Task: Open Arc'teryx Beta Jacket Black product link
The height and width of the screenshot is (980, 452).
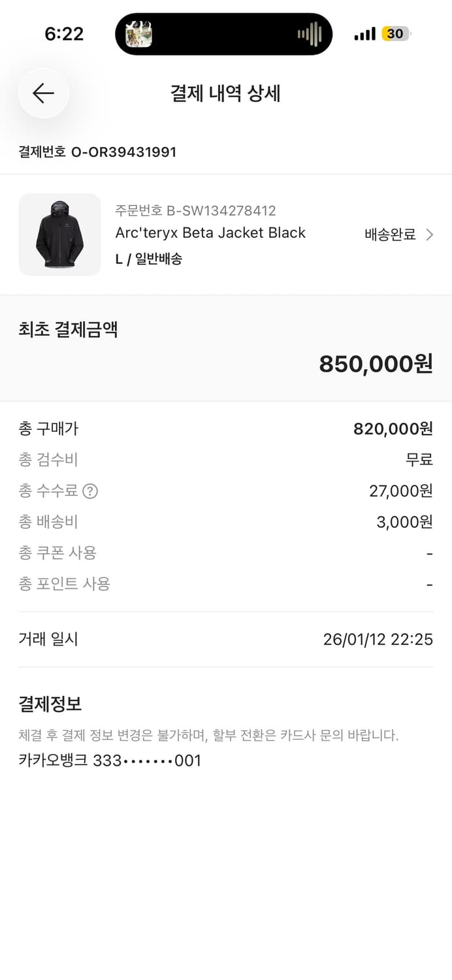Action: click(x=210, y=233)
